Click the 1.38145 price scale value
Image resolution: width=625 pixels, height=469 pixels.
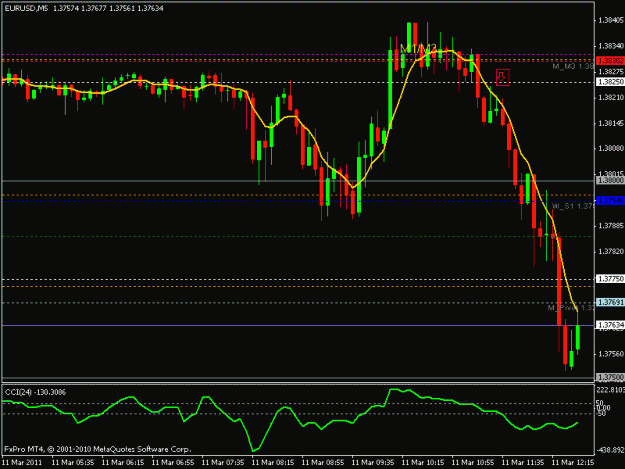(611, 124)
